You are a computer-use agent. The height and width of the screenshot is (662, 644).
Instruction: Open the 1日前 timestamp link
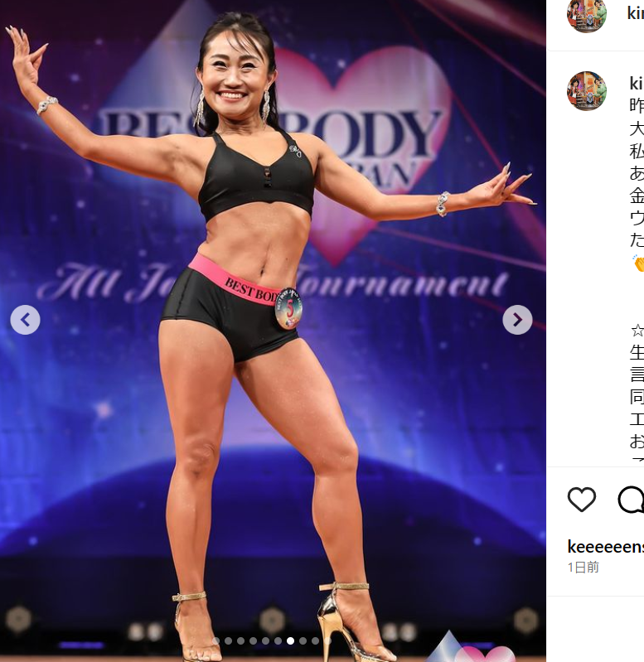tap(583, 567)
